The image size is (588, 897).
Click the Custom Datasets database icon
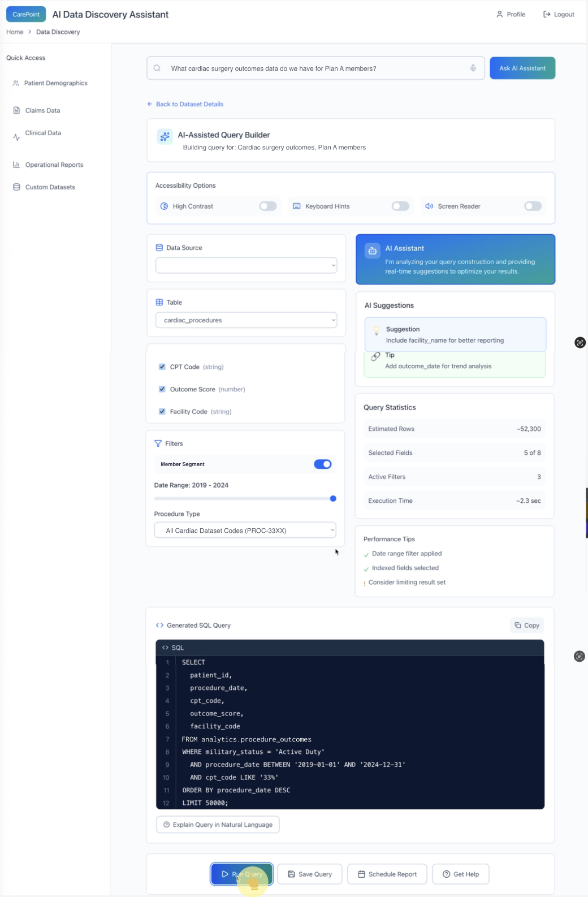16,187
